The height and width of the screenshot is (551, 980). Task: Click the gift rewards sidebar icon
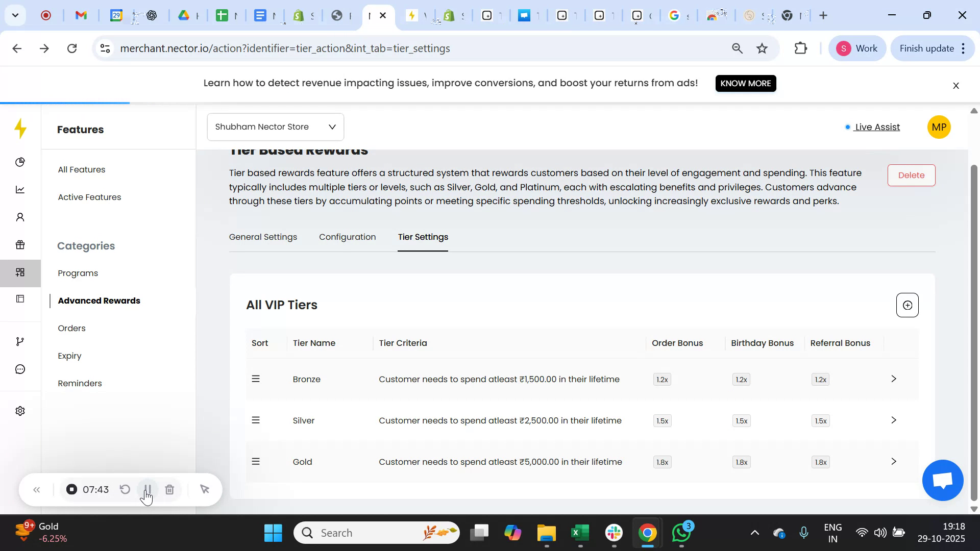(x=20, y=245)
